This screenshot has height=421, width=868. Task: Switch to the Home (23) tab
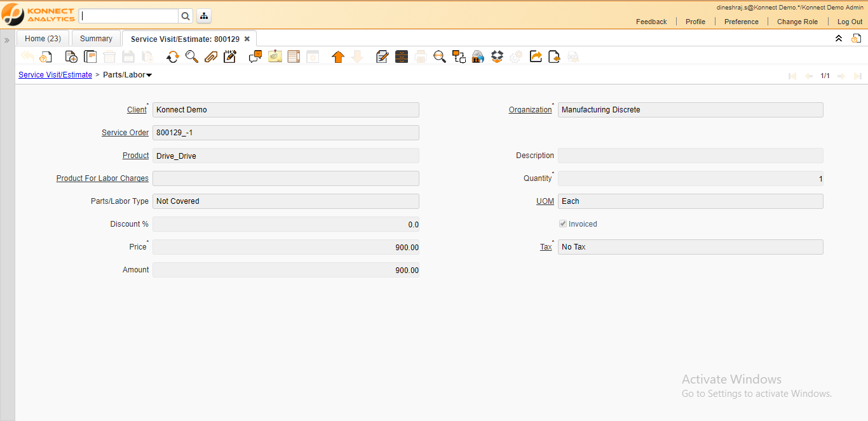(43, 39)
